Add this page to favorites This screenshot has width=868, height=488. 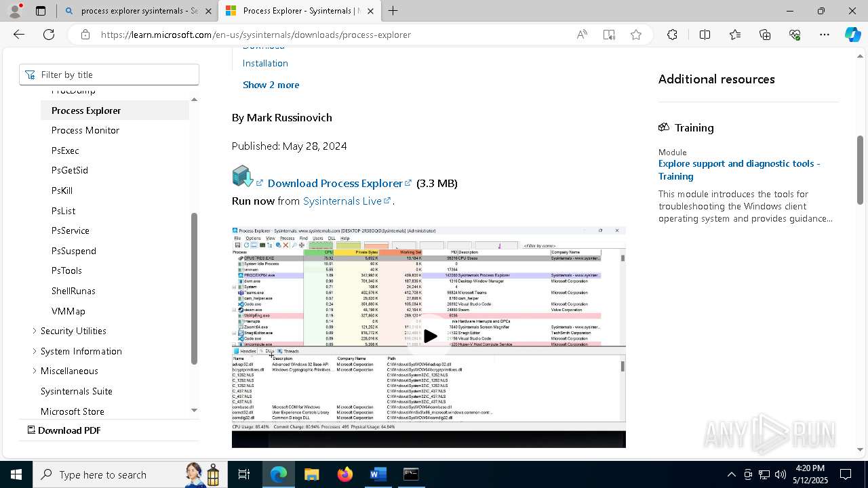pyautogui.click(x=636, y=35)
